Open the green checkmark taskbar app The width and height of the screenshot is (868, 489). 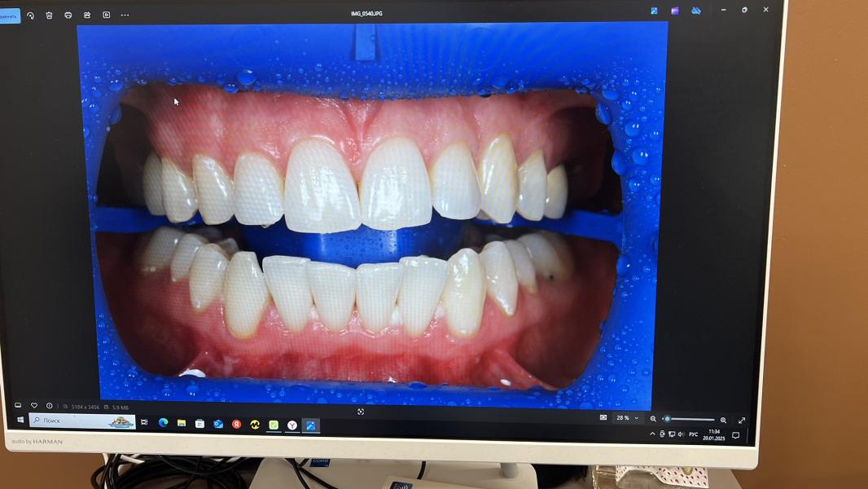[274, 425]
